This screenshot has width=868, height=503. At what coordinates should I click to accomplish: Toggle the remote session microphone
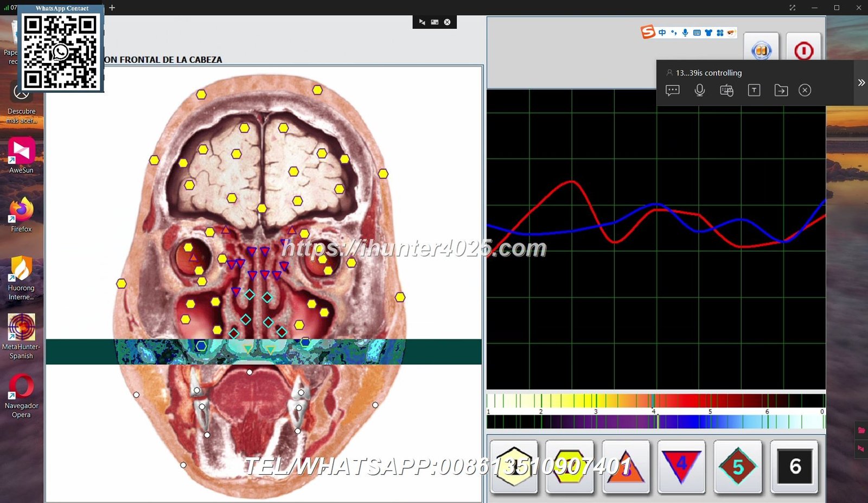click(x=700, y=90)
